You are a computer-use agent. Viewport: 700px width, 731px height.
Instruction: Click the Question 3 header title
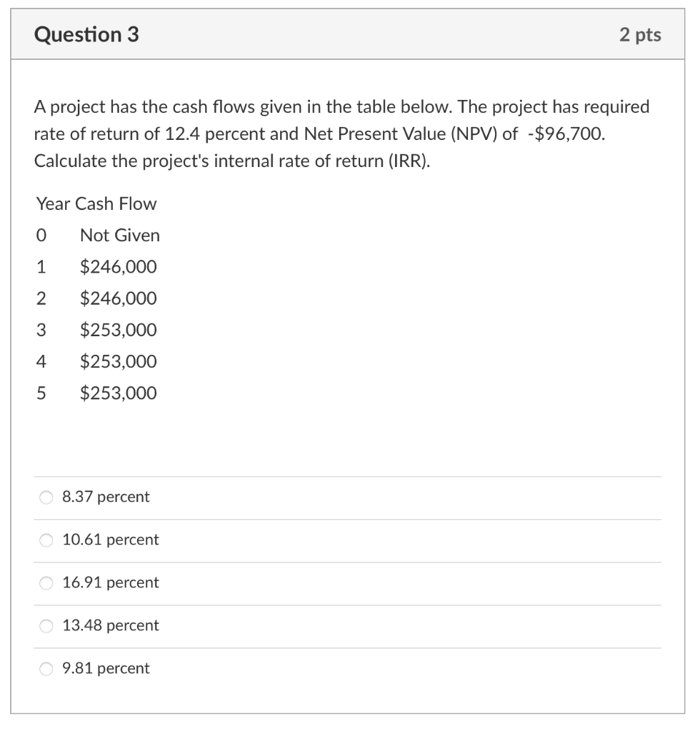86,33
